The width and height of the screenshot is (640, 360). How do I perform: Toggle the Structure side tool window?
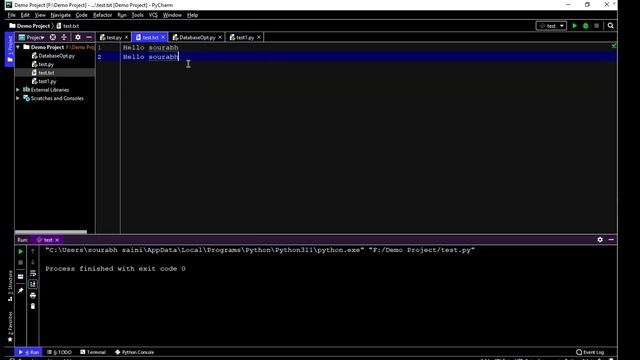coord(10,286)
